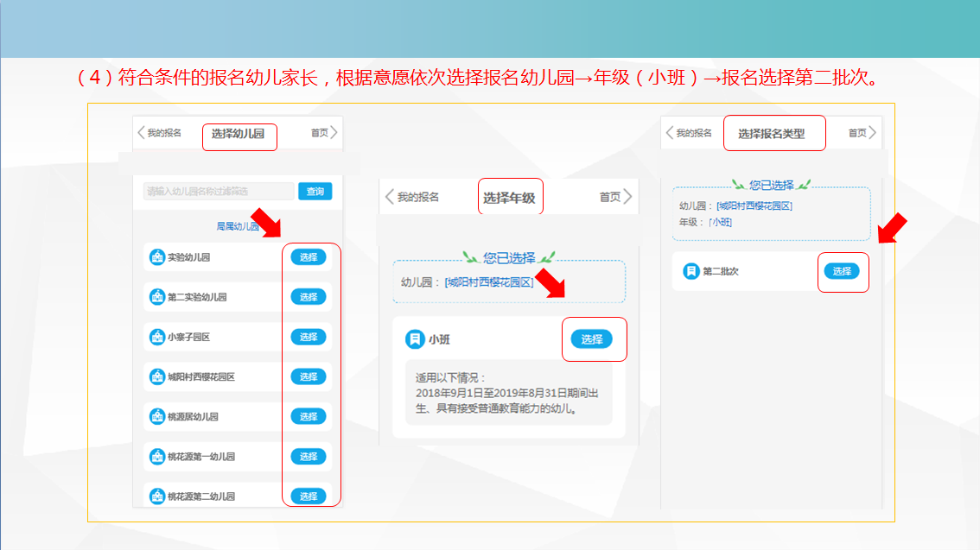The width and height of the screenshot is (980, 550).
Task: Click the 桃花源第一幼儿园 list icon
Action: [157, 457]
